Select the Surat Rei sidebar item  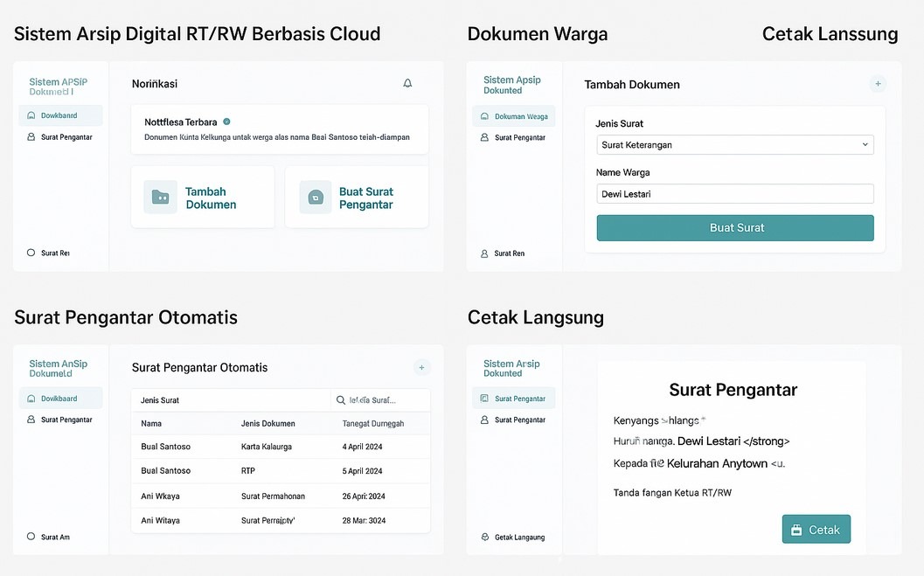coord(49,253)
